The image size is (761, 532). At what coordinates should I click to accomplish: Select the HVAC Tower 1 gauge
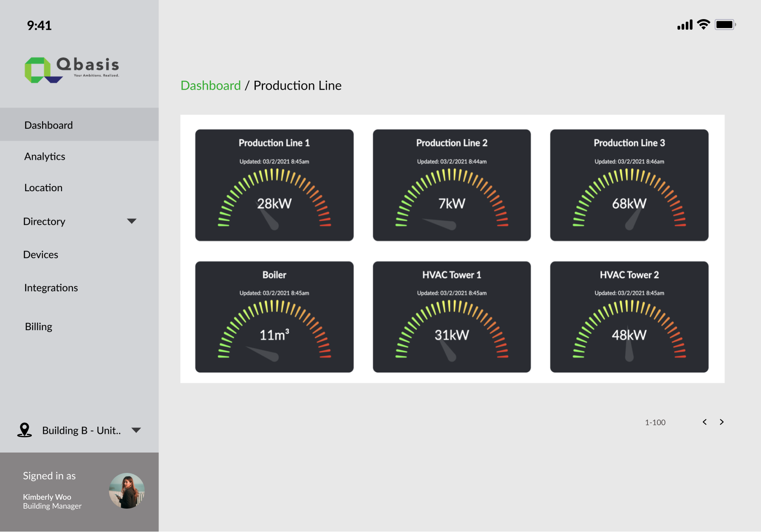pyautogui.click(x=451, y=317)
